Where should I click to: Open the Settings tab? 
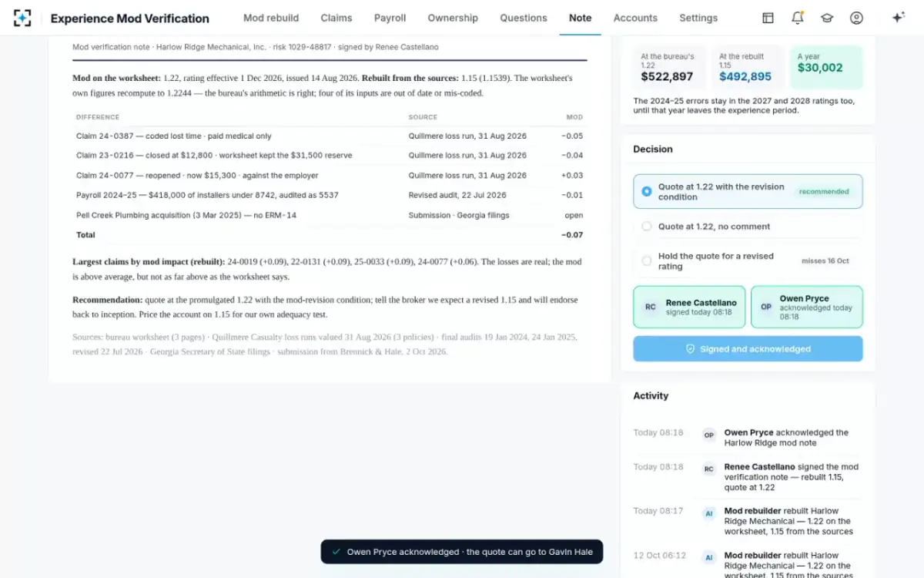[698, 18]
